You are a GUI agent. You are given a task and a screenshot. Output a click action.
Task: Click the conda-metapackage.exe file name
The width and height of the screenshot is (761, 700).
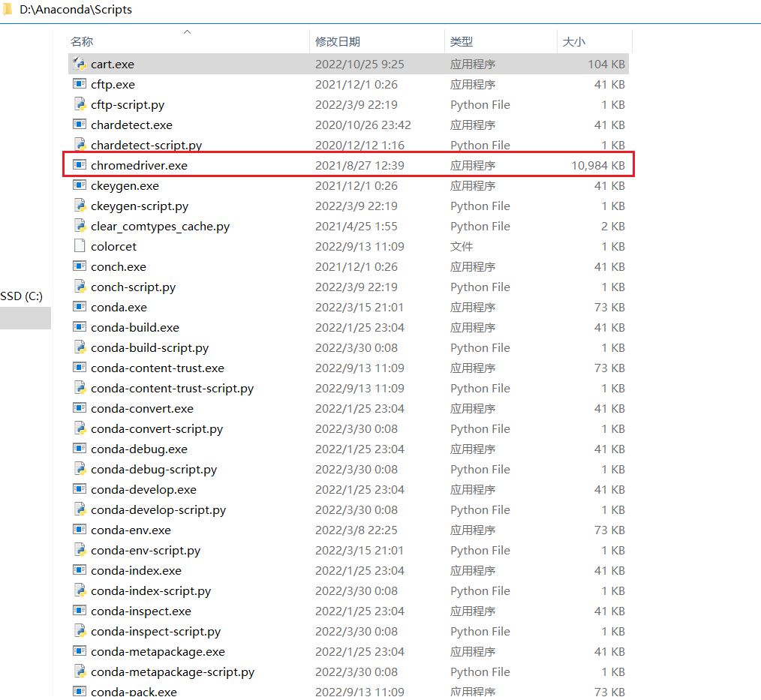(x=158, y=652)
